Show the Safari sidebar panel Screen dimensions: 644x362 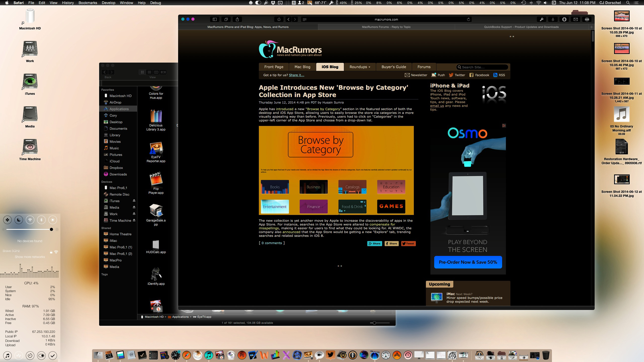(x=215, y=19)
